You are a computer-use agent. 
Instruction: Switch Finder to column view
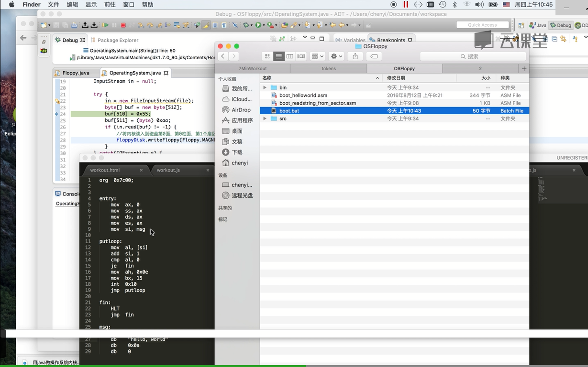click(290, 56)
